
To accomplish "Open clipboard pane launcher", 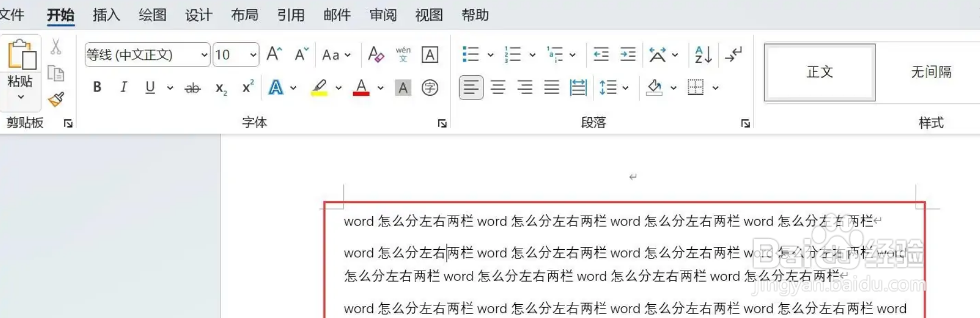I will click(x=68, y=123).
